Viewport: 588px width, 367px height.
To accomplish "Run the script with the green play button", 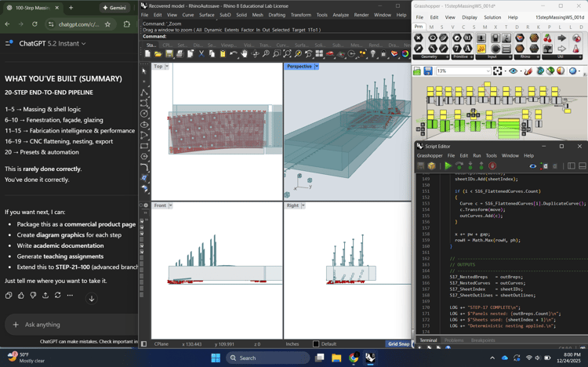I will click(x=448, y=166).
